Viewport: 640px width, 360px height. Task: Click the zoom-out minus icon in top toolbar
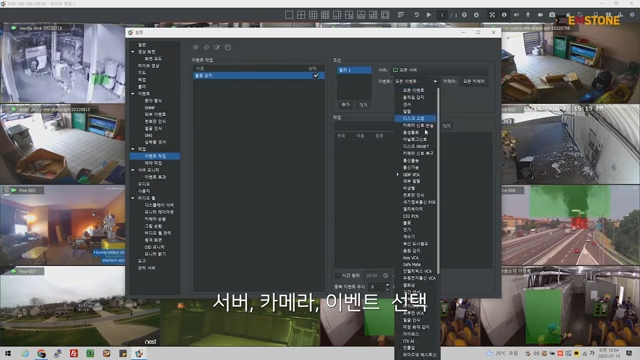pos(476,15)
